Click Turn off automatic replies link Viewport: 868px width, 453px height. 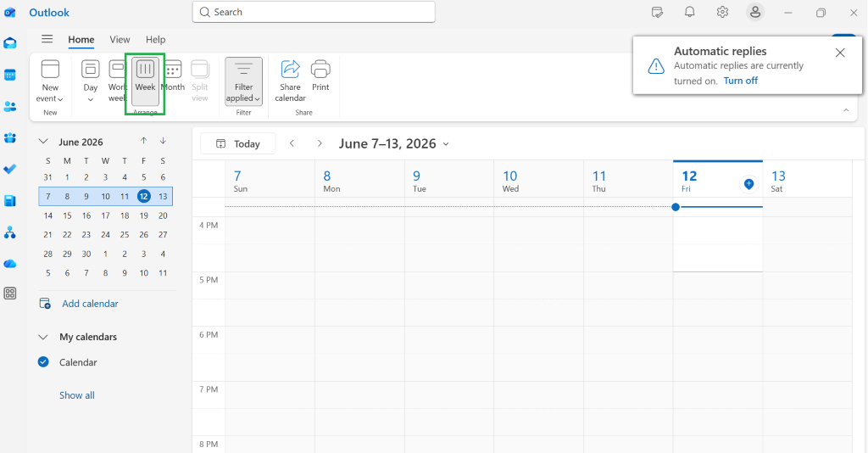[741, 81]
